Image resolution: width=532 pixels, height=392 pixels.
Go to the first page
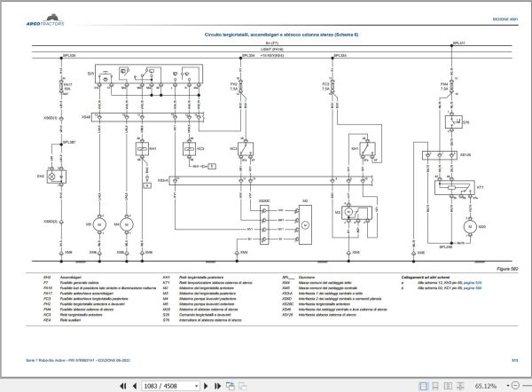coord(123,386)
